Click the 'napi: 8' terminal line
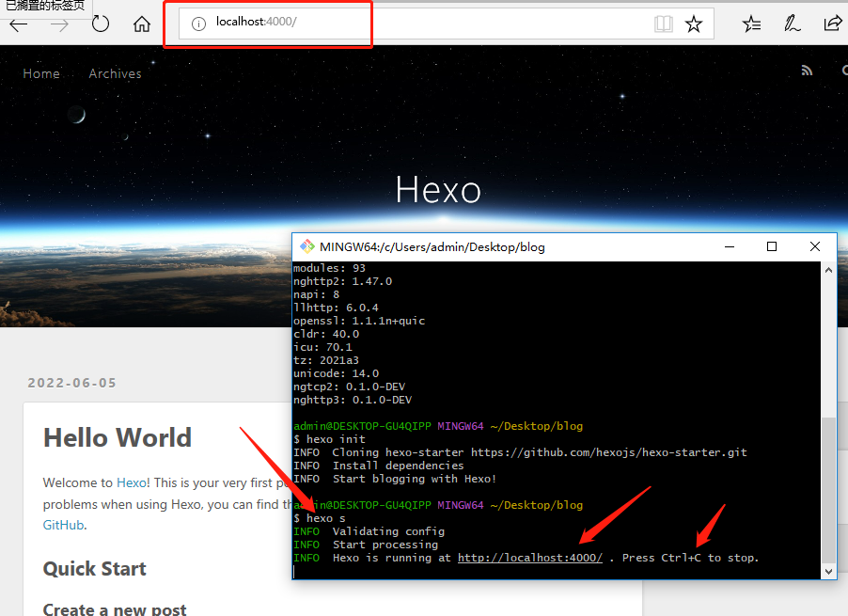This screenshot has height=616, width=848. click(x=317, y=294)
